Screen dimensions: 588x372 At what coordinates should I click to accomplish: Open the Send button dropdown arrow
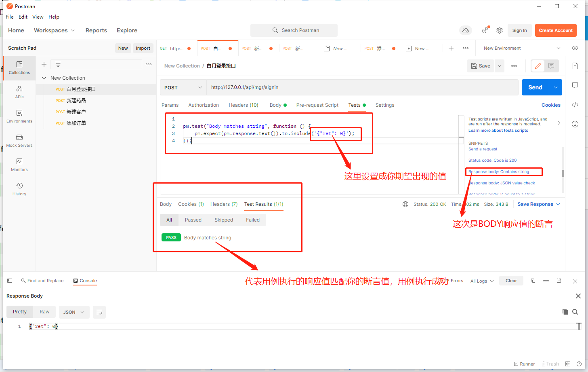coord(556,87)
